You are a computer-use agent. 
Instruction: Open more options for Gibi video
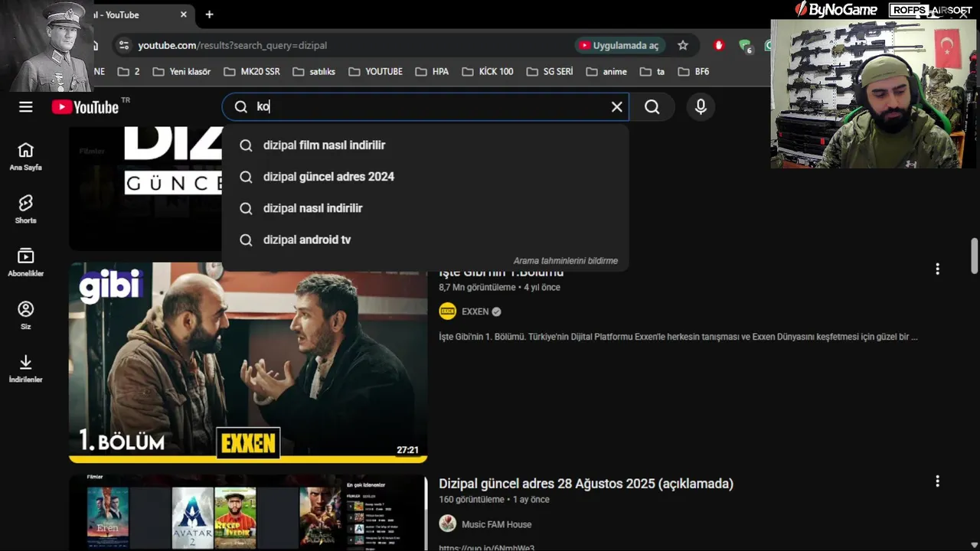[937, 269]
